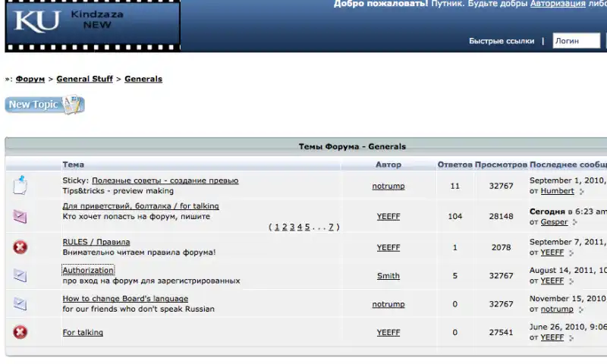The image size is (607, 364).
Task: Click the pink envelope icon beside the greetings topic
Action: tap(20, 216)
